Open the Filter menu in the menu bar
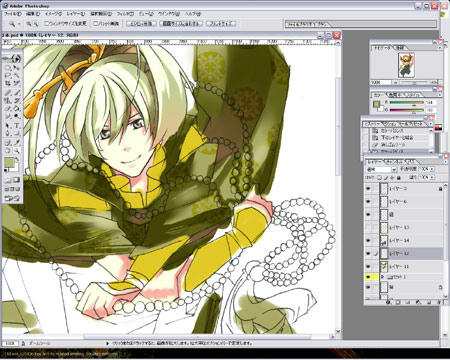The width and height of the screenshot is (450, 360). point(125,14)
